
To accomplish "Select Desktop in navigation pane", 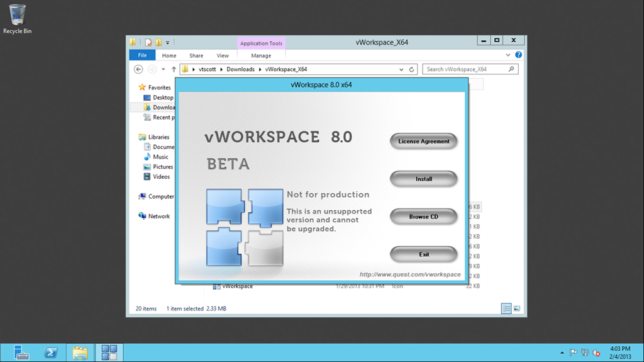I will (x=163, y=98).
